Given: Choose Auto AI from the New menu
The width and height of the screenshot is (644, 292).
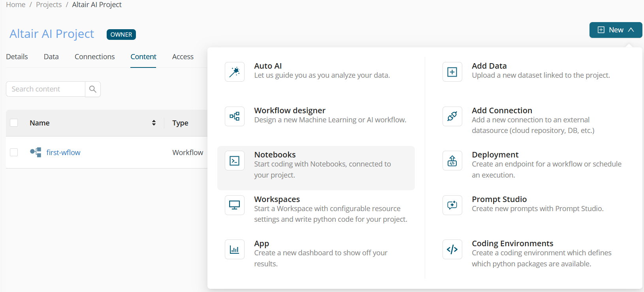Looking at the screenshot, I should 316,71.
